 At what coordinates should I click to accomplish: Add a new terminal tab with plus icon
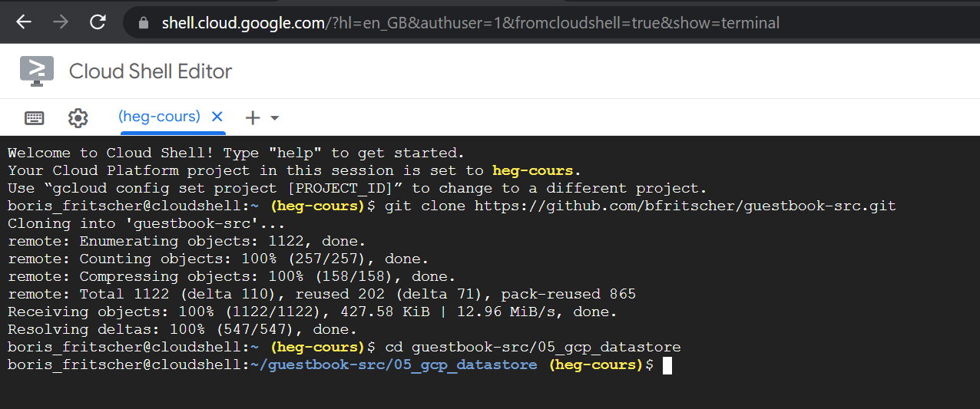(252, 117)
